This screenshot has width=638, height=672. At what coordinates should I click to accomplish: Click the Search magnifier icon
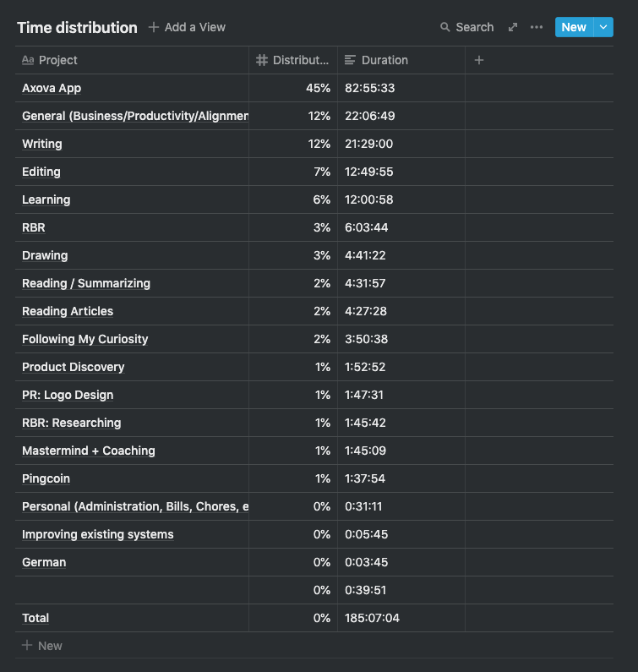click(x=445, y=27)
